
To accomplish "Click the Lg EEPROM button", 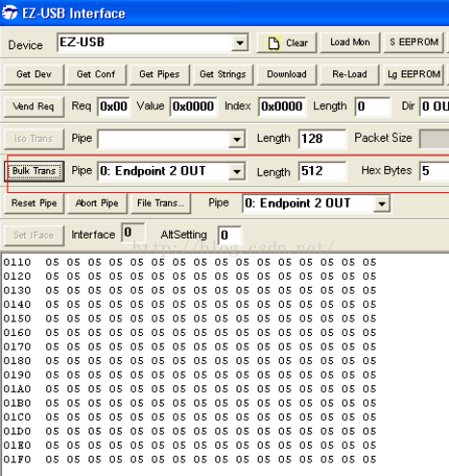I will (x=414, y=74).
